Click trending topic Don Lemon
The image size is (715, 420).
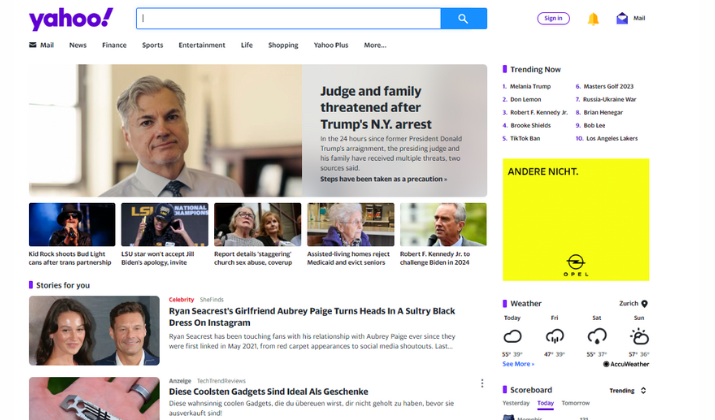(525, 99)
